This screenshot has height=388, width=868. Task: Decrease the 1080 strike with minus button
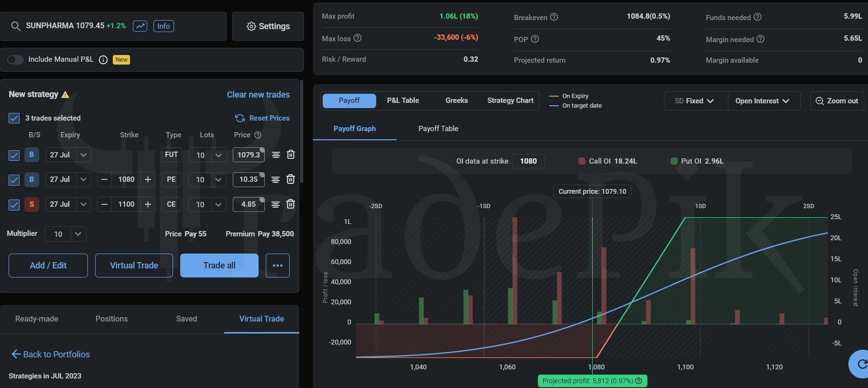[x=104, y=179]
